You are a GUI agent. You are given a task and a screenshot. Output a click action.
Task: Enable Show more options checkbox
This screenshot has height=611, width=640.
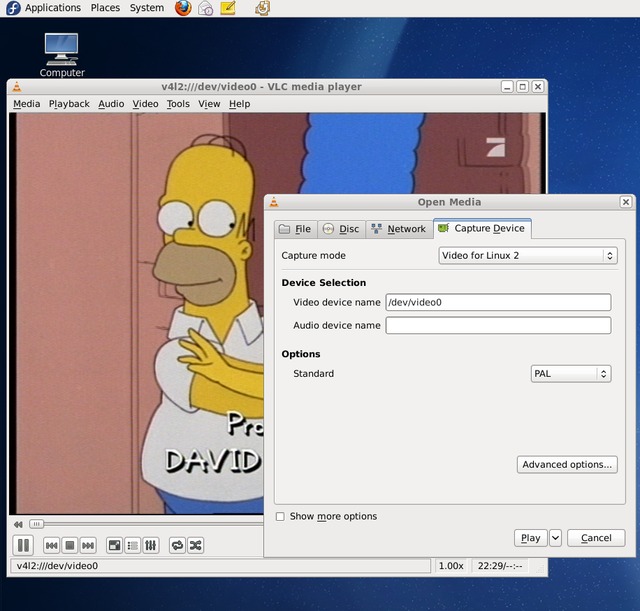click(280, 517)
